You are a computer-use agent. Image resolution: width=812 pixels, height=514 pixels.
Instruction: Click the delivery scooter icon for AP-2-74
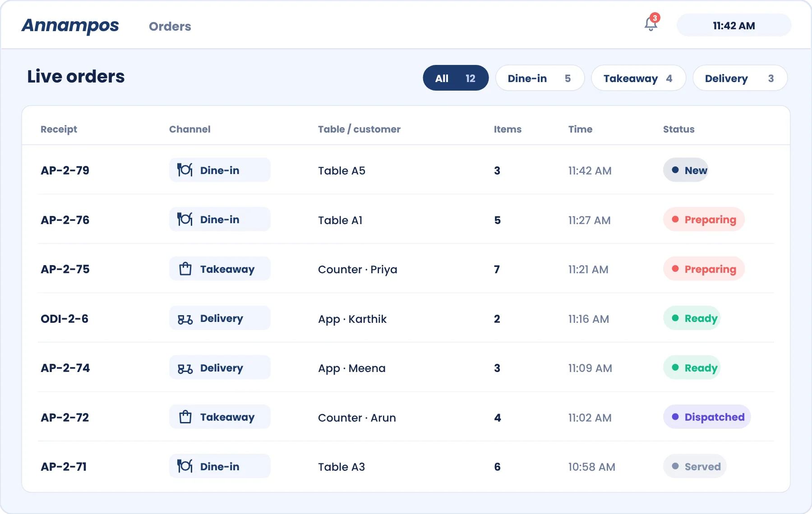click(185, 368)
